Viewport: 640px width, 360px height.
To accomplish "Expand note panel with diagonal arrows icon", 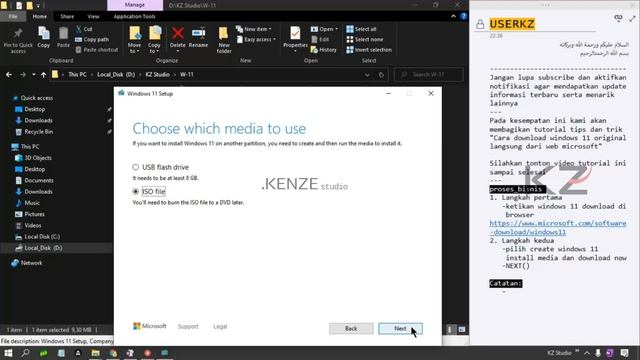I will tap(632, 19).
